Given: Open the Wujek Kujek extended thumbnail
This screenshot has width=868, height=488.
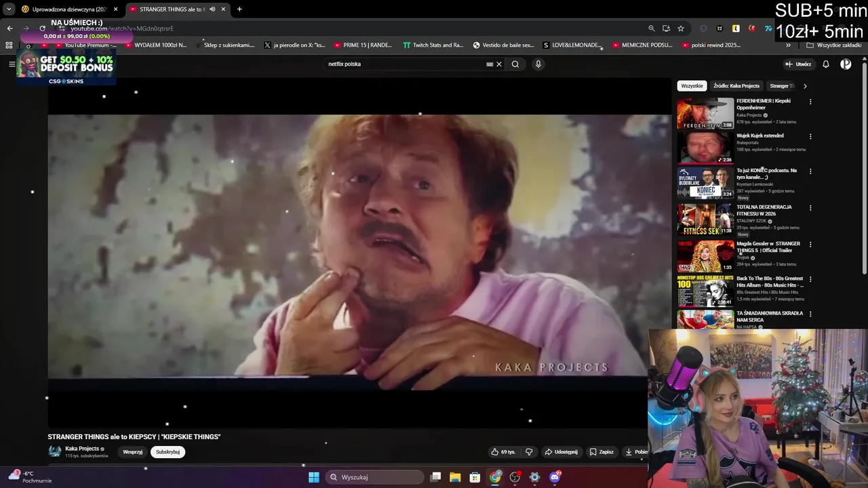Looking at the screenshot, I should pyautogui.click(x=705, y=148).
